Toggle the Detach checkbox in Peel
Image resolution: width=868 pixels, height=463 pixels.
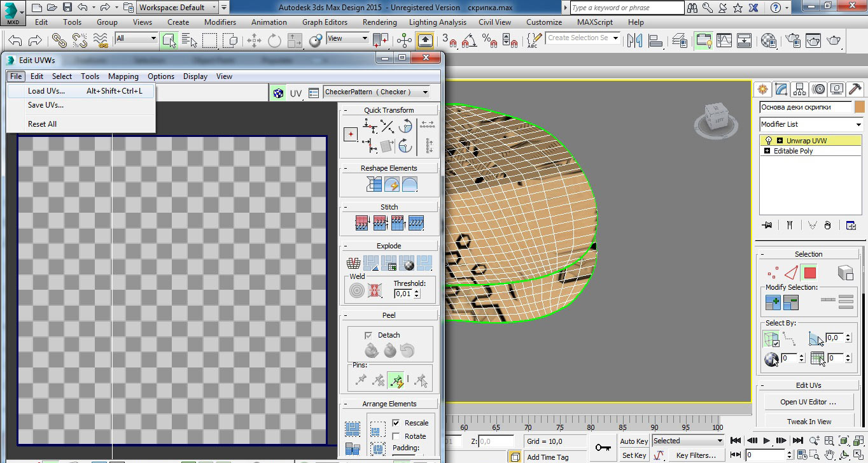368,335
